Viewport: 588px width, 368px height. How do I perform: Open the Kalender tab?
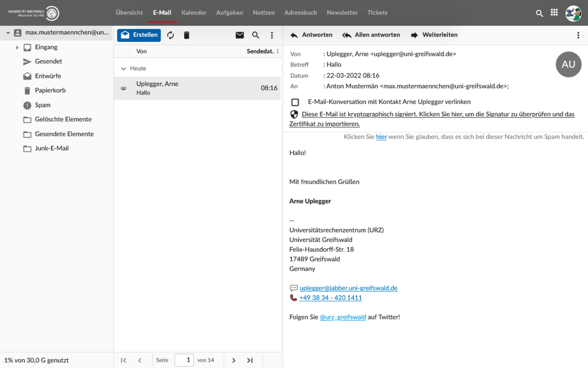194,13
